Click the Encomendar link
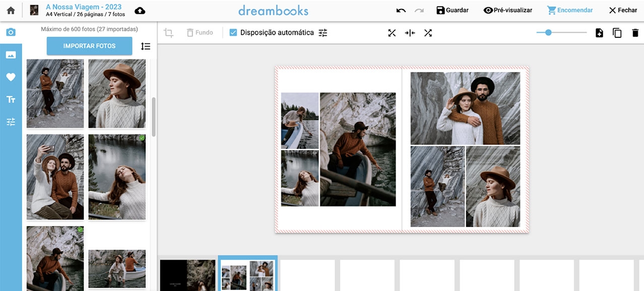This screenshot has height=291, width=644. 569,10
